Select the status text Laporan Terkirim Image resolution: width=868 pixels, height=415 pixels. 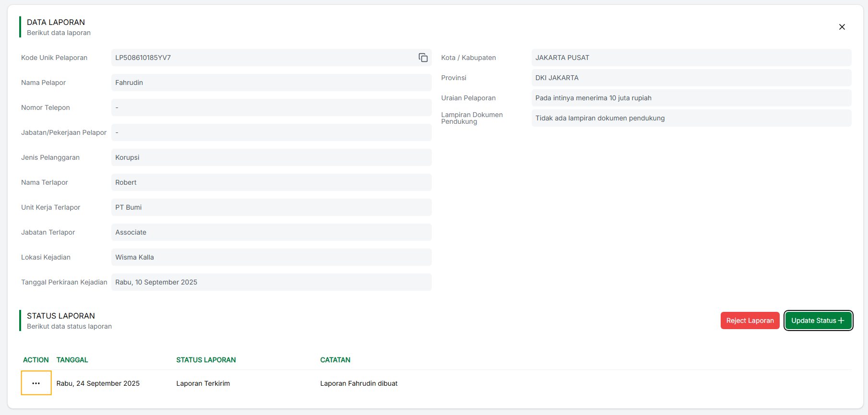tap(203, 383)
